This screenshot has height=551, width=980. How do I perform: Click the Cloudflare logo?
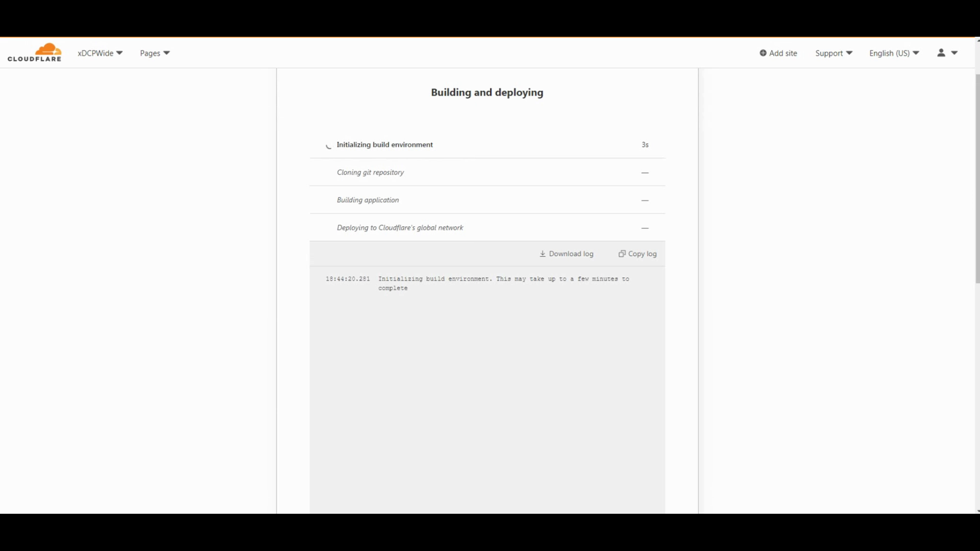pyautogui.click(x=34, y=53)
